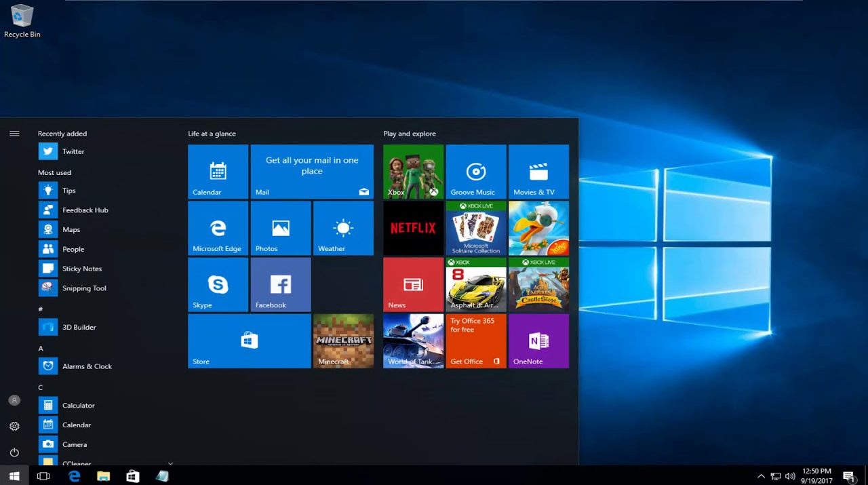Open the Store tile
Image resolution: width=868 pixels, height=485 pixels.
tap(249, 341)
